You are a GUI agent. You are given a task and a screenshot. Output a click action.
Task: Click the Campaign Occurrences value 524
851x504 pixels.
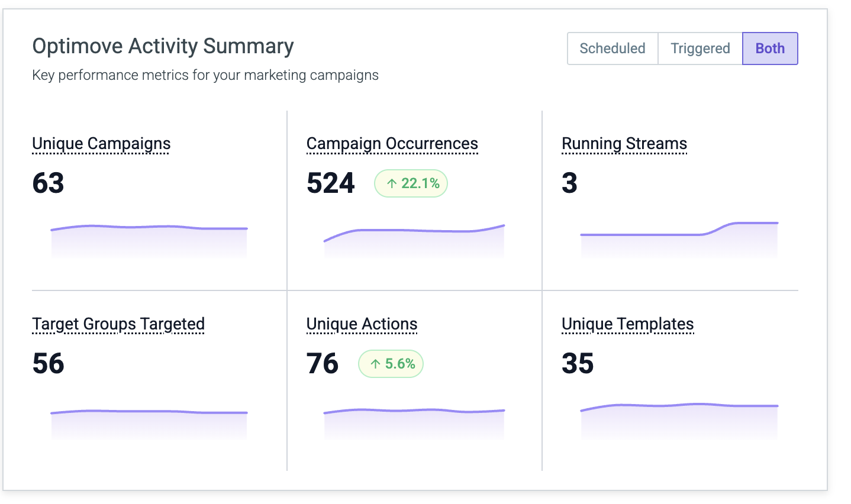coord(331,183)
